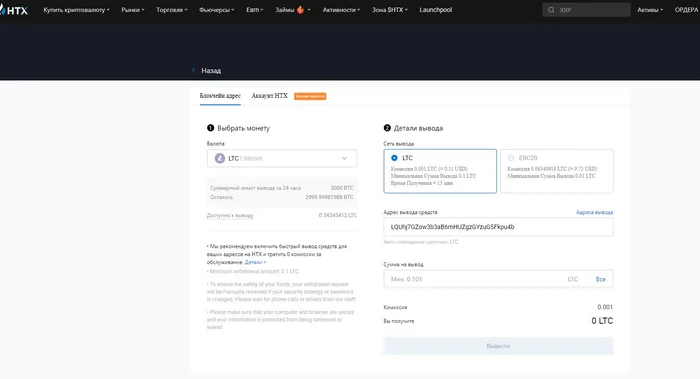Click the back arrow icon beside Назад
700x379 pixels.
(193, 71)
